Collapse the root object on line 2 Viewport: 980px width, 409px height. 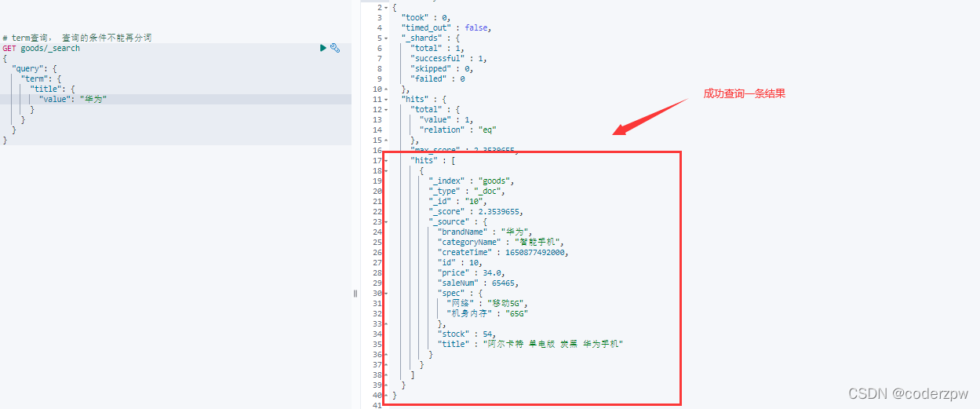point(385,7)
